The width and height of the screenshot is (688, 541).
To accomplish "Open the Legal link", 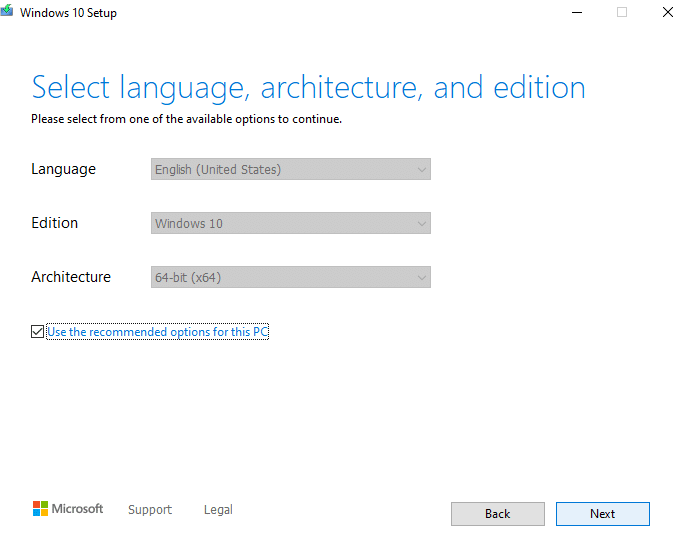I will [218, 510].
